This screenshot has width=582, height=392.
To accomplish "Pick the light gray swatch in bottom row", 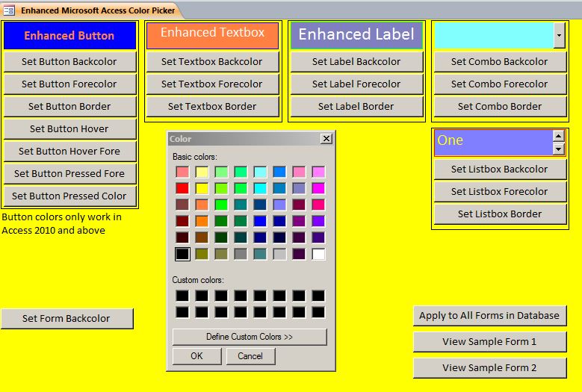I will click(279, 254).
